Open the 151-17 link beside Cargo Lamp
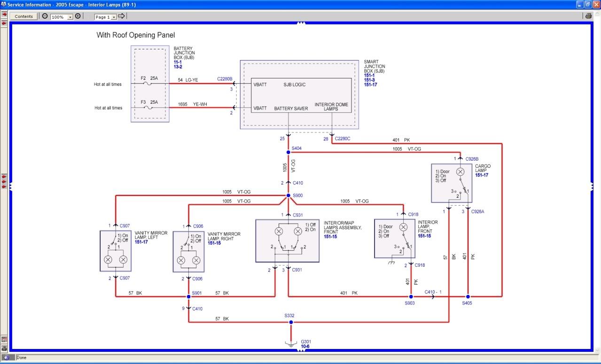Image resolution: width=601 pixels, height=364 pixels. [x=482, y=175]
